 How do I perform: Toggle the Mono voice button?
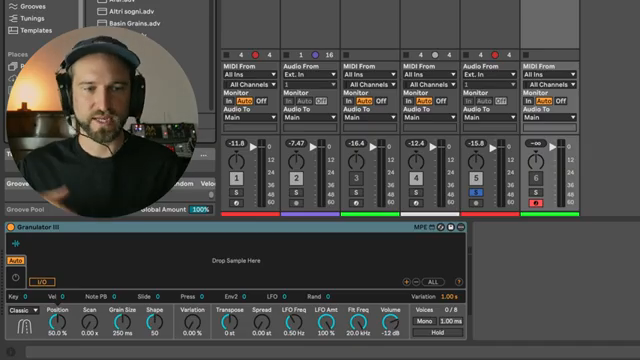(424, 321)
